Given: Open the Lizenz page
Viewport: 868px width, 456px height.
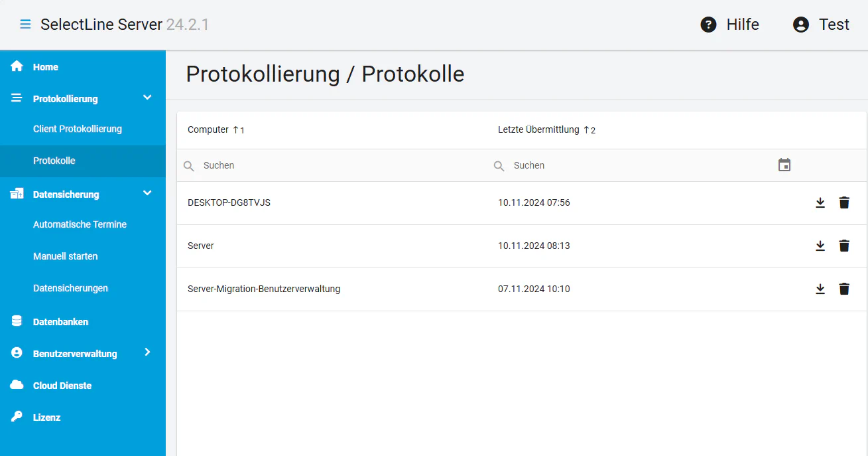Looking at the screenshot, I should [46, 417].
